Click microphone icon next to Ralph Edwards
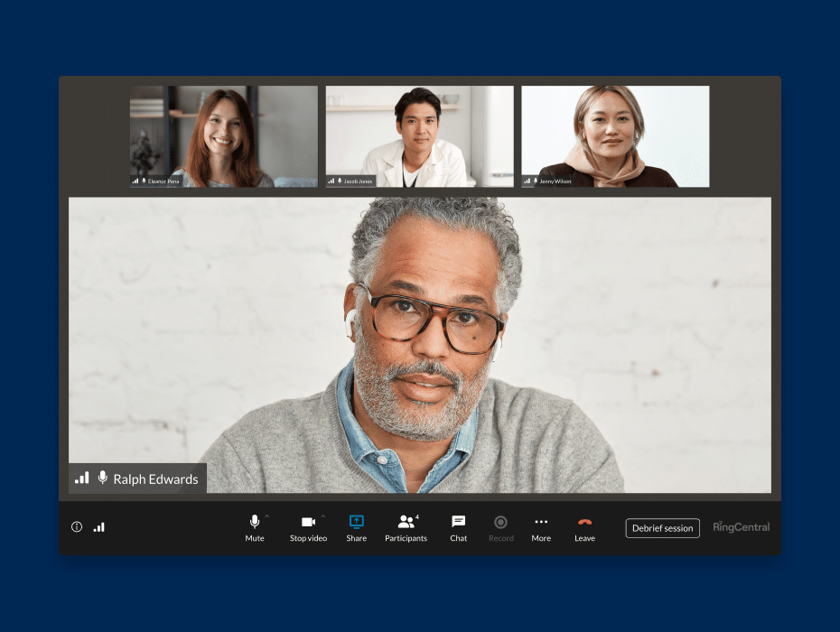The height and width of the screenshot is (632, 840). (x=103, y=479)
